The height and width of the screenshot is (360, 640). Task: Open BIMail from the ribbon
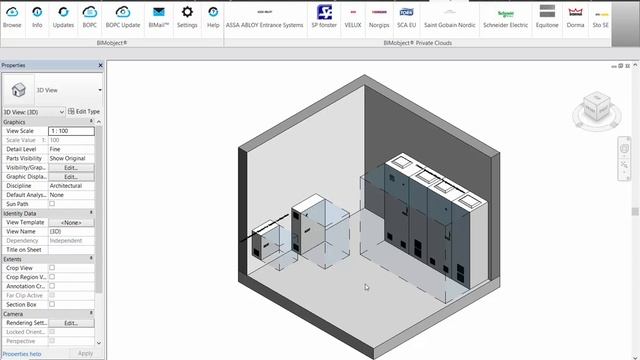tap(159, 17)
